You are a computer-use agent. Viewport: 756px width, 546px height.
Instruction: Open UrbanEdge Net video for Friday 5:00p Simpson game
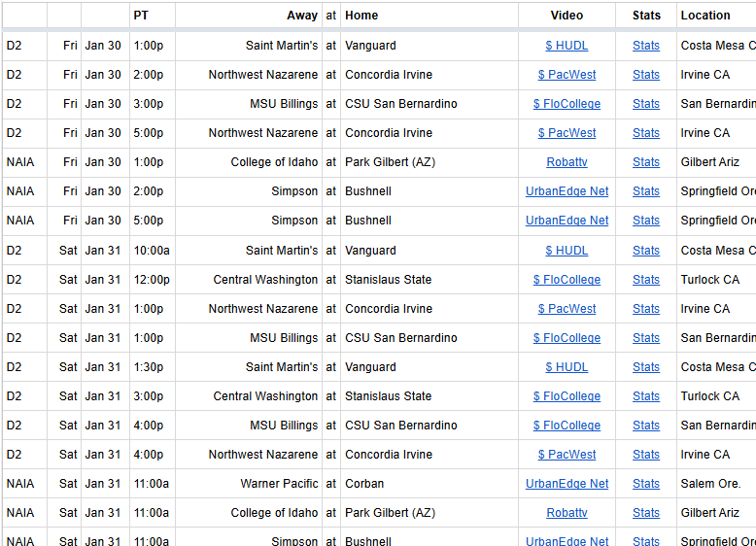click(567, 221)
